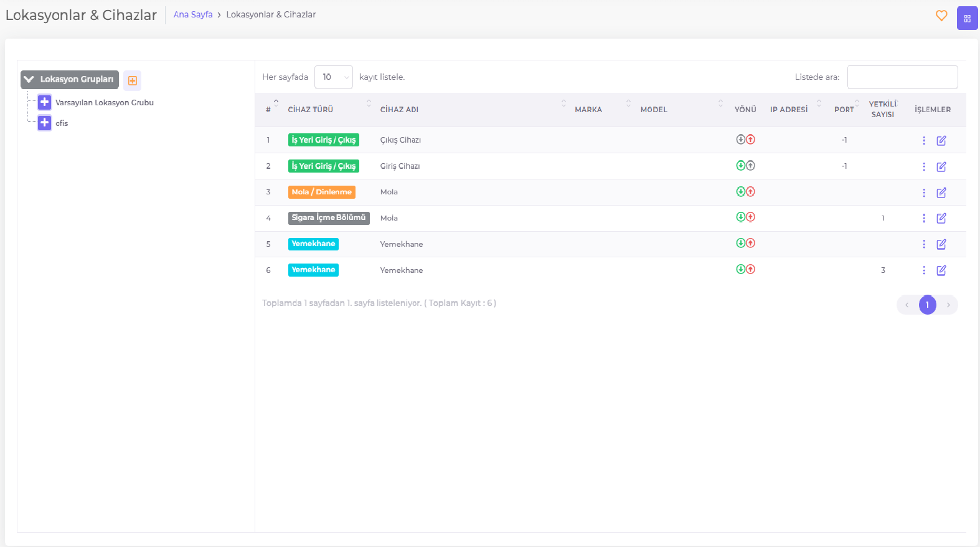Open more actions for Çıkış Cihazı row
This screenshot has width=980, height=547.
coord(924,141)
